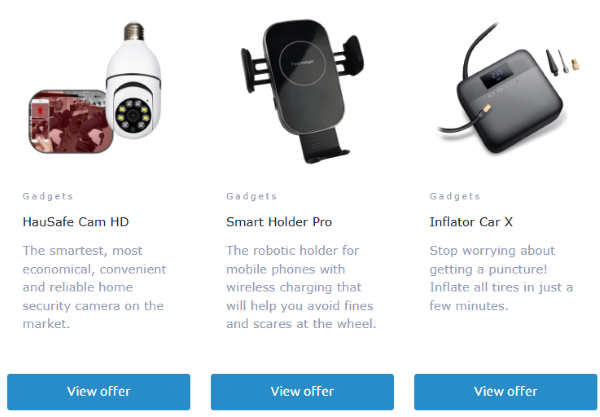Open the Smart Holder Pro title
The width and height of the screenshot is (600, 417).
(279, 222)
